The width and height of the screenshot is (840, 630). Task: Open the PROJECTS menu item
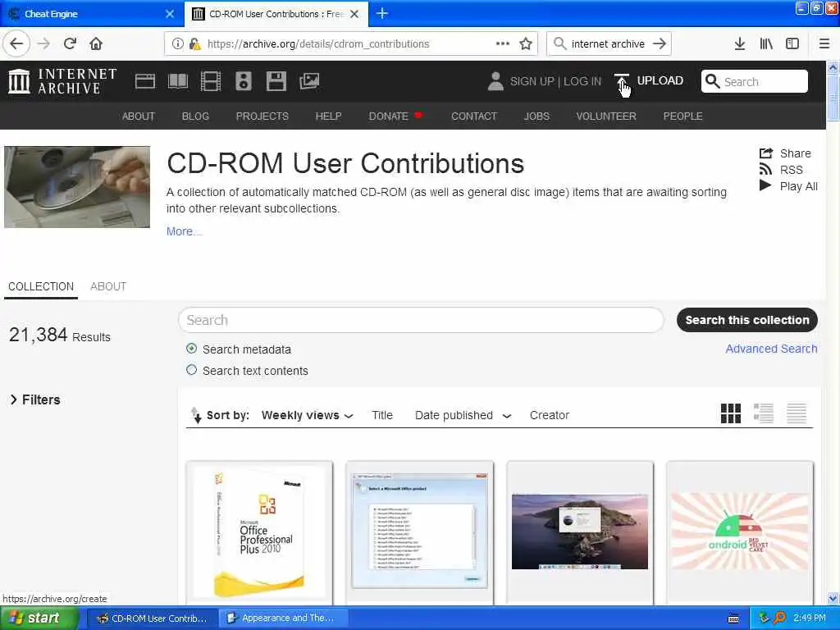point(262,116)
